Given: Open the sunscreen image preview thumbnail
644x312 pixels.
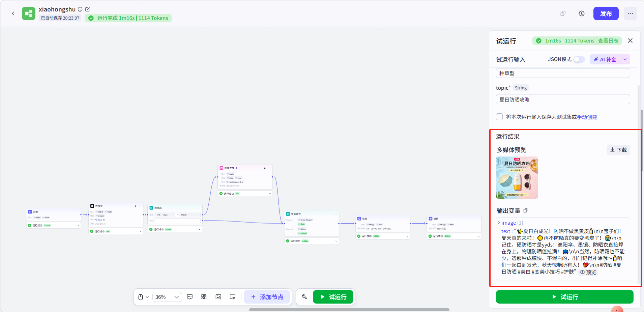Looking at the screenshot, I should coord(517,177).
